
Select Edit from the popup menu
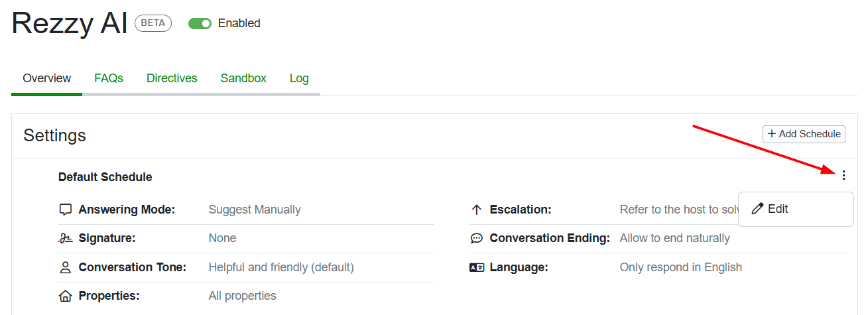click(x=778, y=209)
